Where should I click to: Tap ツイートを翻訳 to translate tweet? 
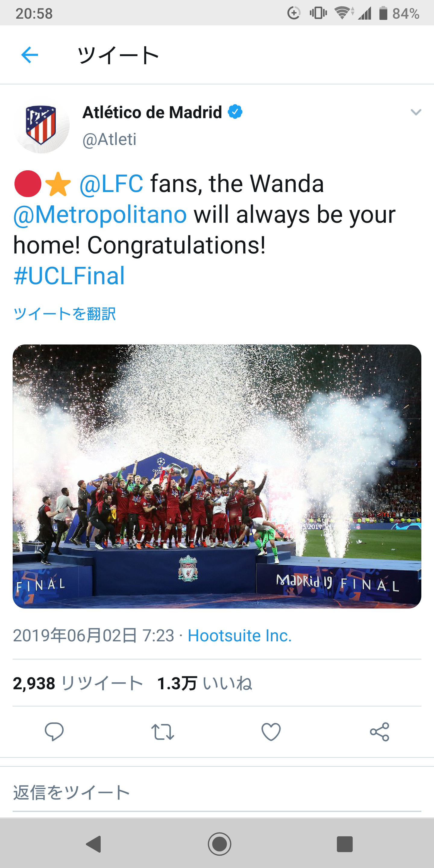(x=65, y=314)
